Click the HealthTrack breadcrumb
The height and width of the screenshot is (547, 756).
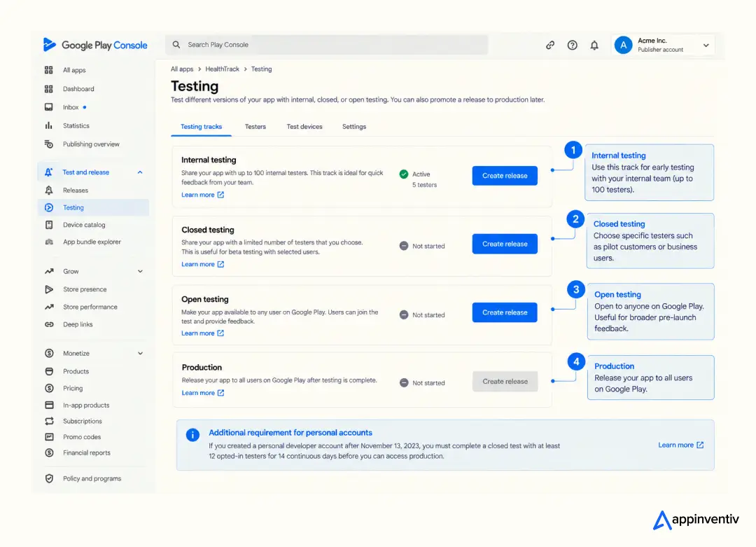point(223,69)
